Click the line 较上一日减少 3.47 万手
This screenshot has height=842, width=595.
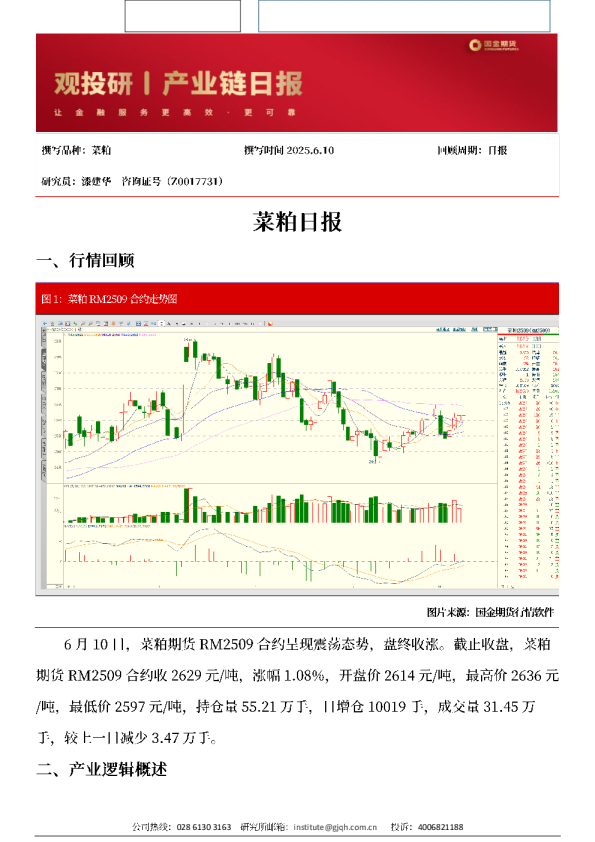[x=127, y=738]
